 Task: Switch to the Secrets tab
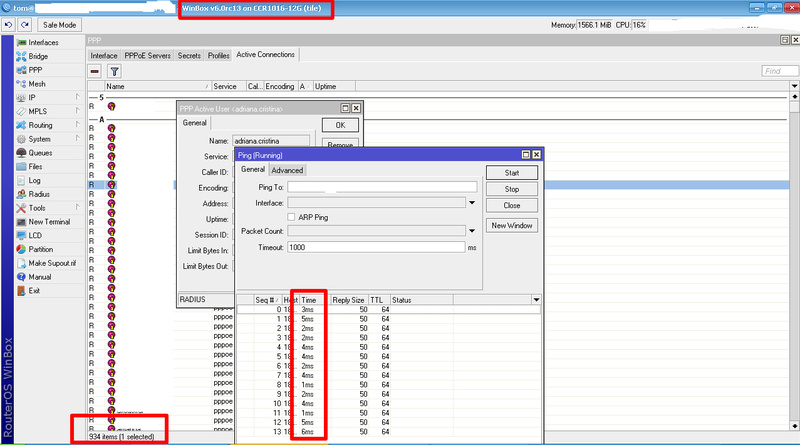pyautogui.click(x=189, y=55)
